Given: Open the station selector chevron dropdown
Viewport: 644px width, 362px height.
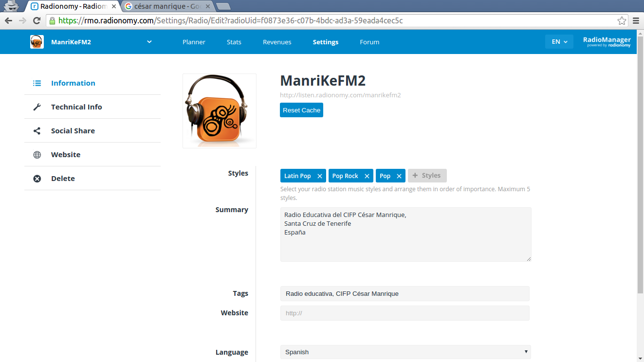Looking at the screenshot, I should pyautogui.click(x=149, y=42).
